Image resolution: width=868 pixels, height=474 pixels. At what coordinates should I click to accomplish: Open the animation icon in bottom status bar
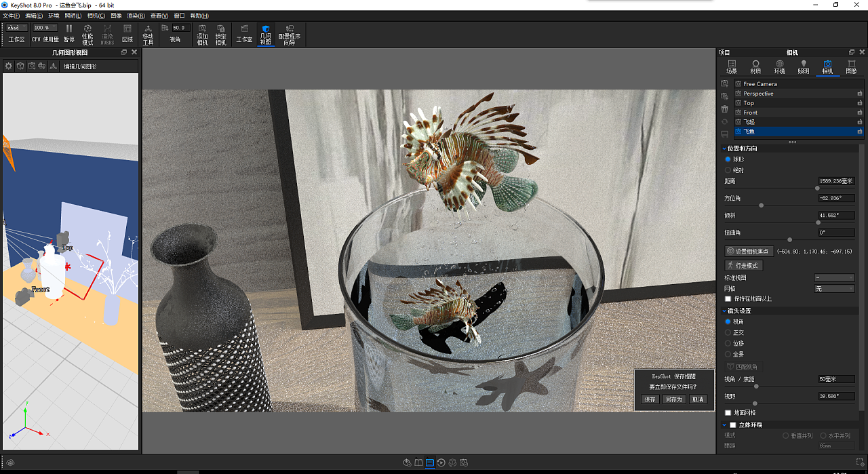(x=441, y=462)
